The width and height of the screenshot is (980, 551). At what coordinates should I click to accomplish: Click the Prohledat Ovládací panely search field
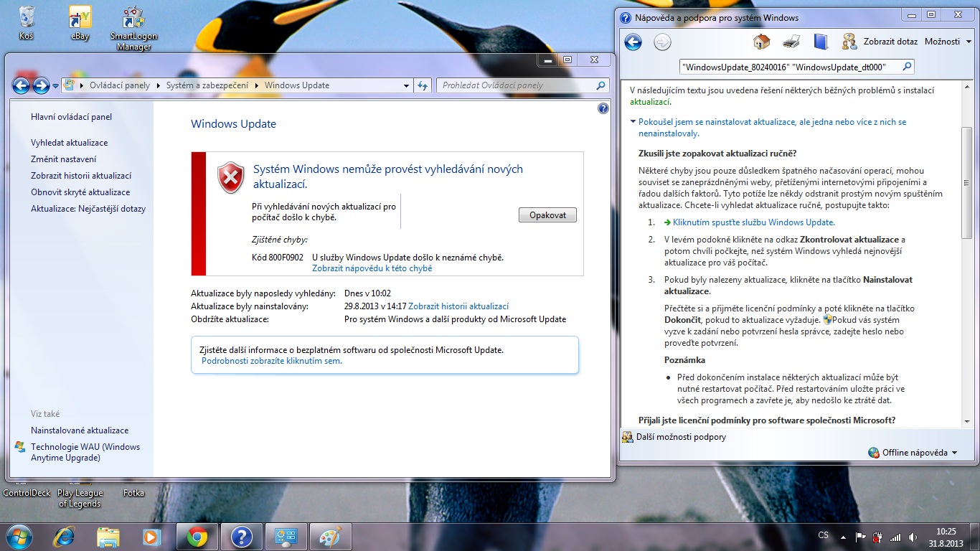click(x=517, y=85)
